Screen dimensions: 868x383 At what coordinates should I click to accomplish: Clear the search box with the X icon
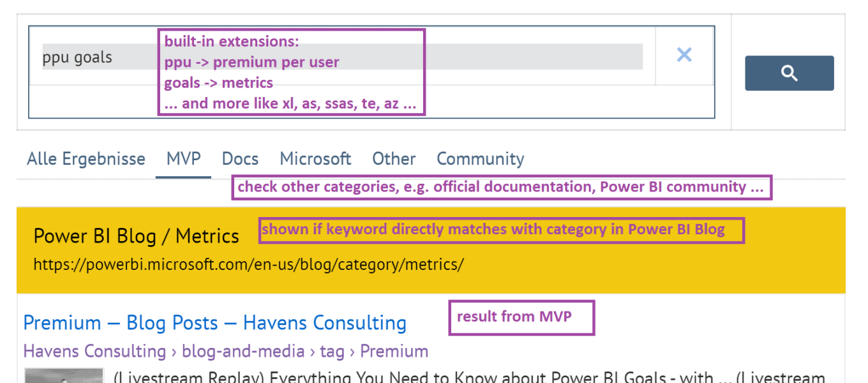click(x=684, y=56)
